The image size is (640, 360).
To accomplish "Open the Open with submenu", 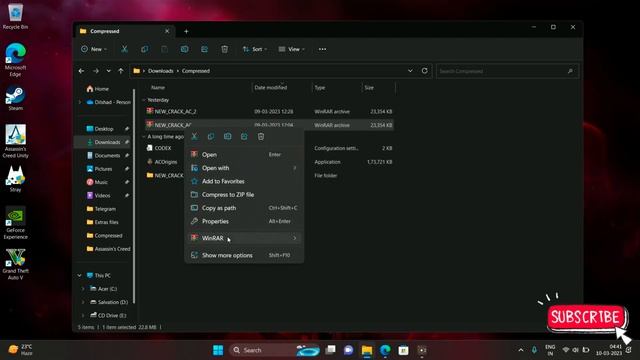I will click(x=244, y=168).
